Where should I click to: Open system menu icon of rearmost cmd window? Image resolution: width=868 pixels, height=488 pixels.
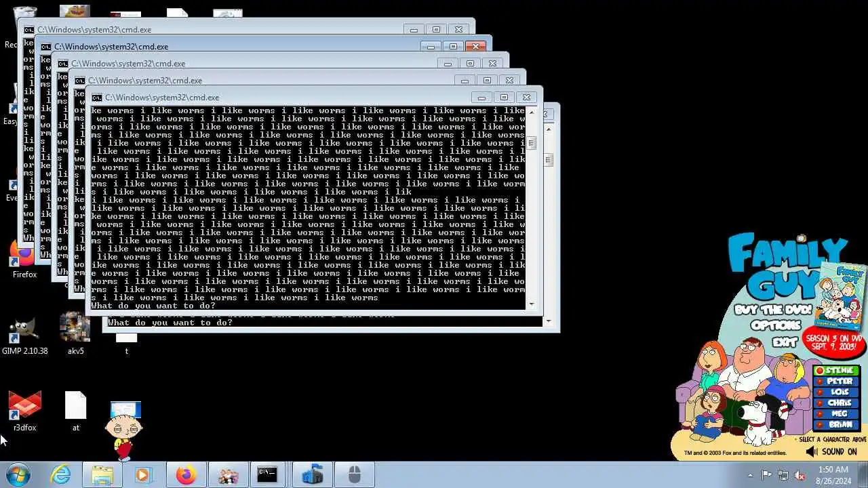29,30
